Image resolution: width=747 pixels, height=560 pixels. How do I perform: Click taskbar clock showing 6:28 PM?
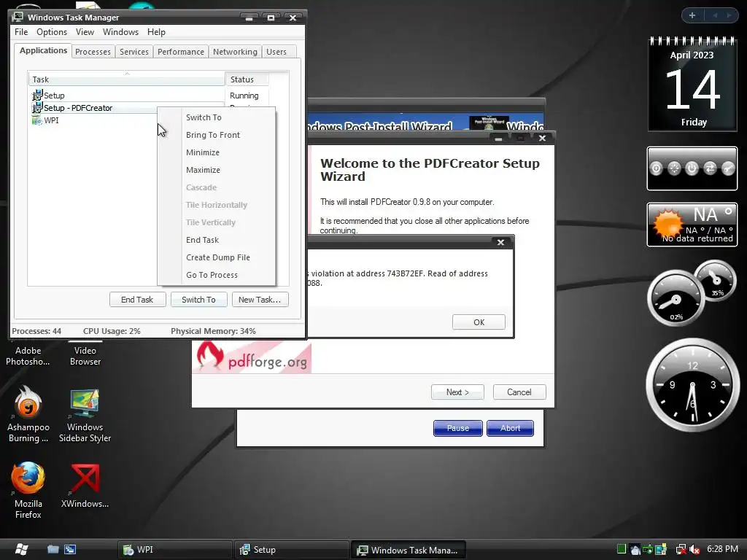[722, 549]
